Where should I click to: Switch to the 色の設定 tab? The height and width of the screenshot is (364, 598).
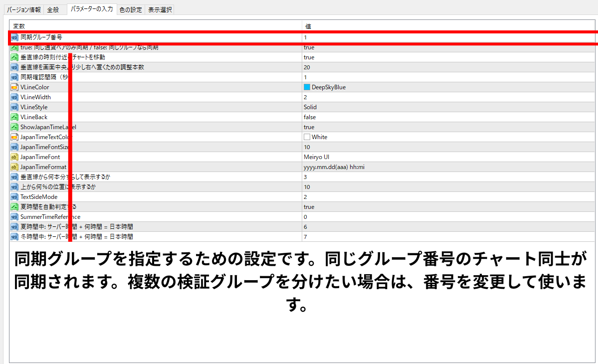click(x=131, y=9)
